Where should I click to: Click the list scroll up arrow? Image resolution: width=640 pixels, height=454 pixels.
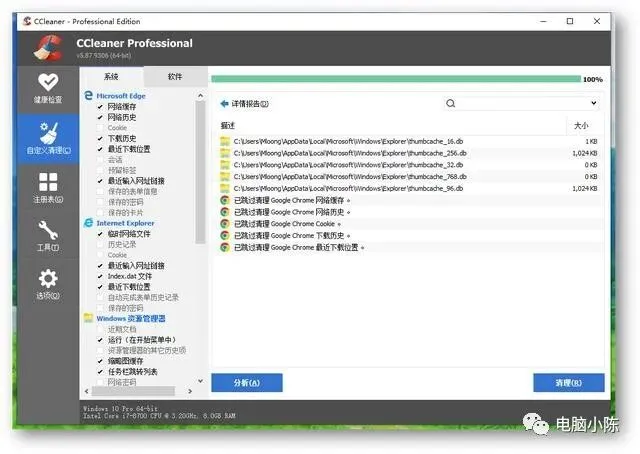200,96
